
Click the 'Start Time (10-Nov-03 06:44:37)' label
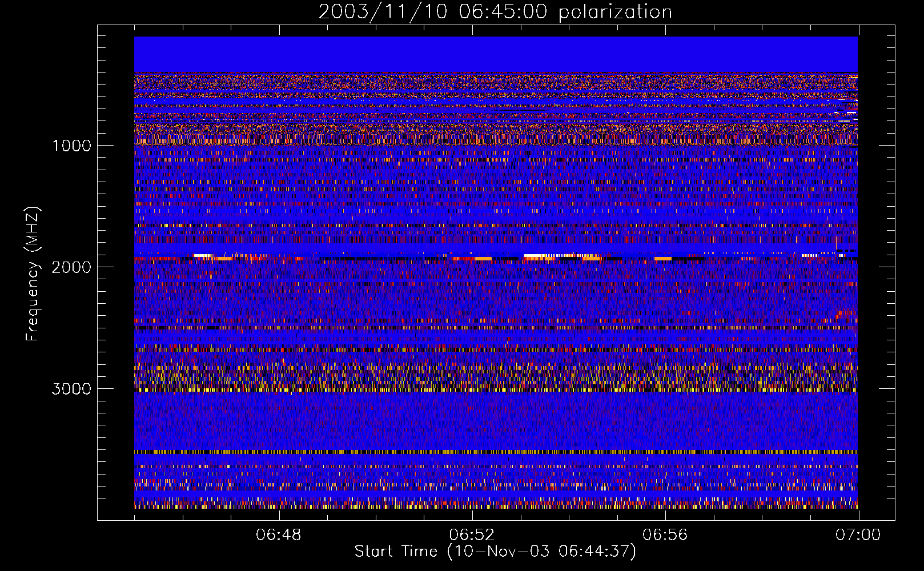click(x=495, y=552)
